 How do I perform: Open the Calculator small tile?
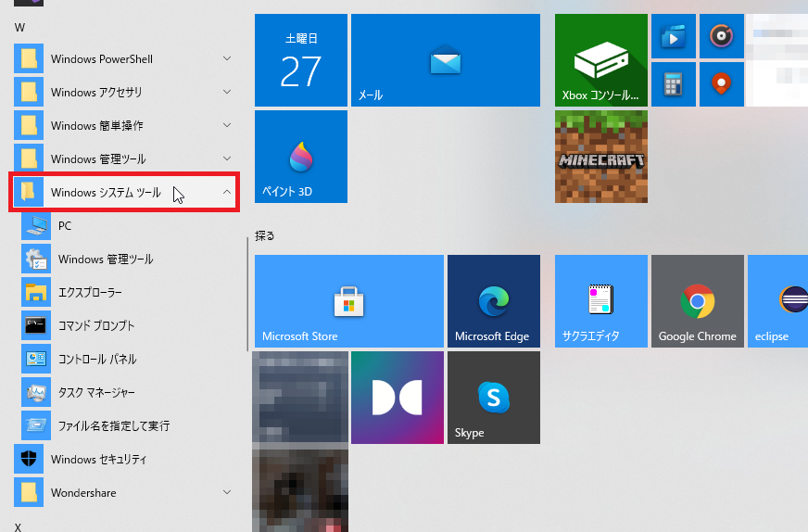[673, 84]
